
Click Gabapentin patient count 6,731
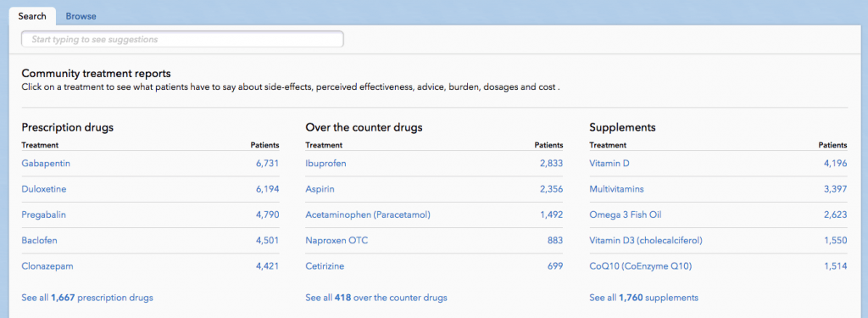pyautogui.click(x=267, y=164)
